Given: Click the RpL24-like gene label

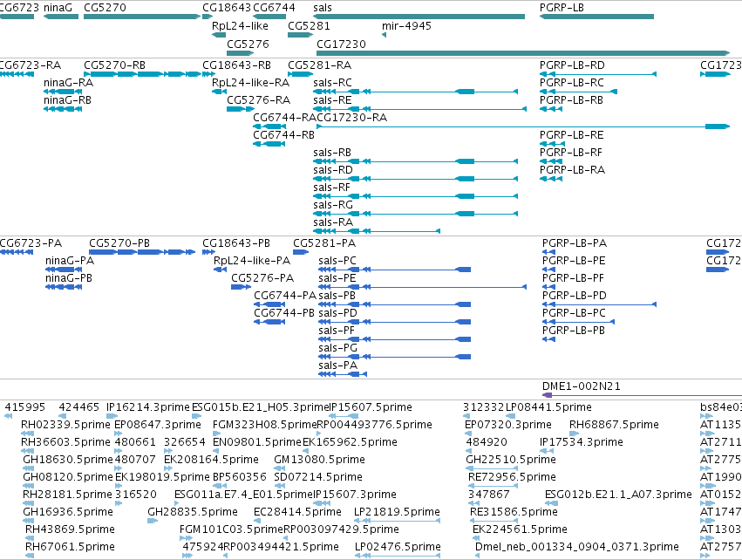Looking at the screenshot, I should [240, 26].
